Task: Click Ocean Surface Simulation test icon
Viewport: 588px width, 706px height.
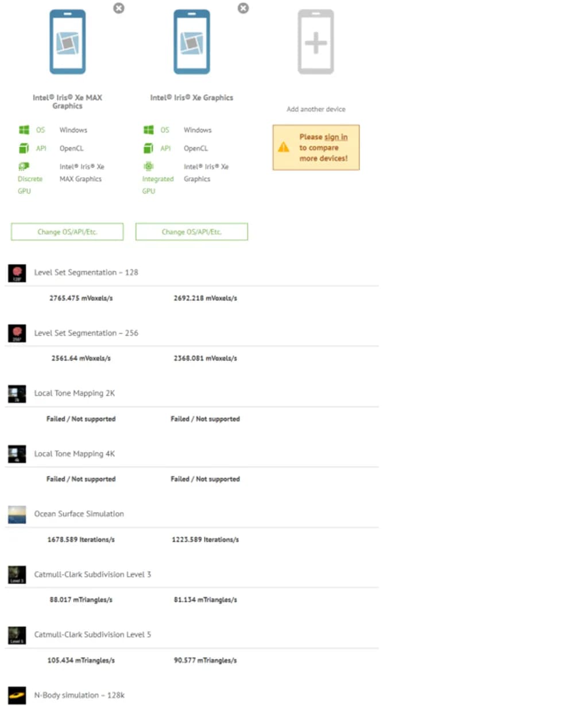Action: tap(17, 514)
